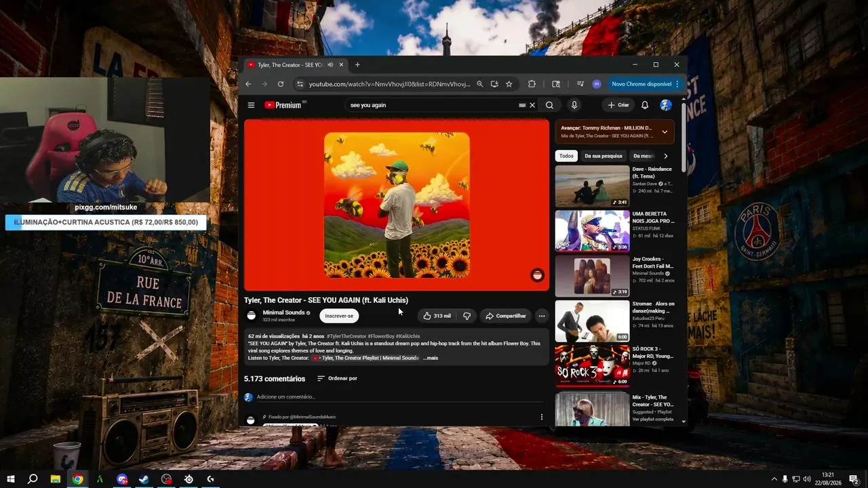This screenshot has width=868, height=488.
Task: Select the 'Da sua pesquisa' filter chip
Action: pos(604,156)
